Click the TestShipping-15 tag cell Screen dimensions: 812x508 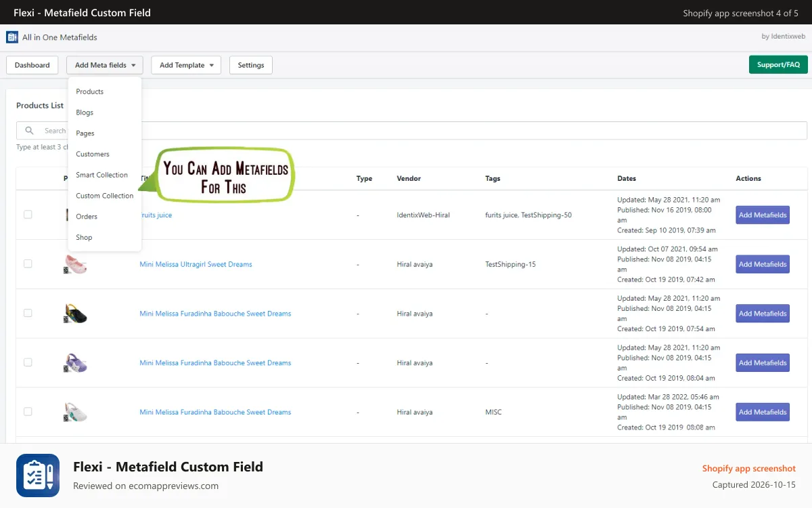510,264
